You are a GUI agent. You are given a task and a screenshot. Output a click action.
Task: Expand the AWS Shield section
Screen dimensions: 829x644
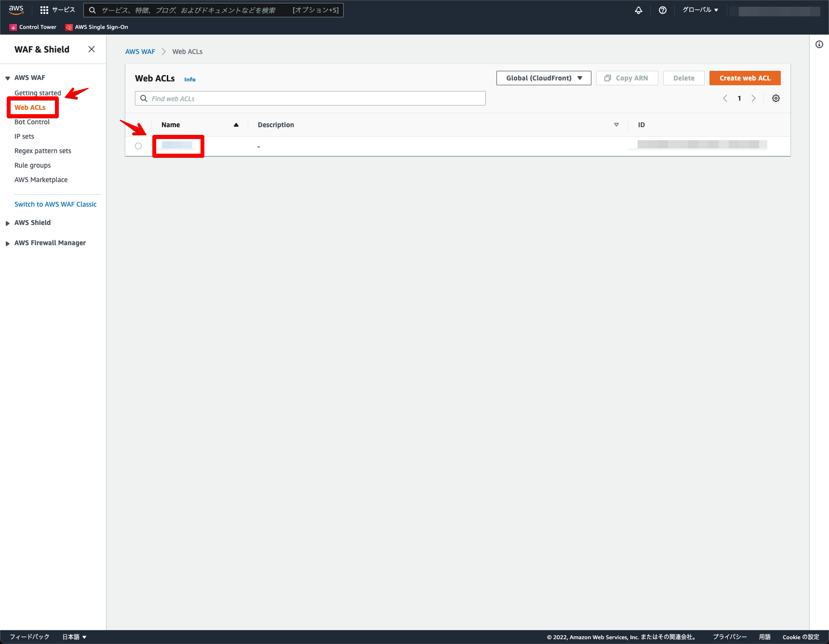8,223
